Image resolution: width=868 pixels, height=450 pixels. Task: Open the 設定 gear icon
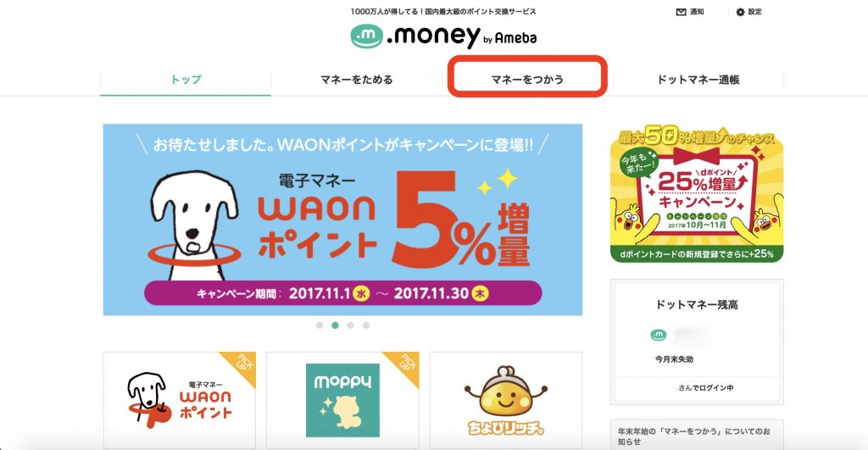740,12
